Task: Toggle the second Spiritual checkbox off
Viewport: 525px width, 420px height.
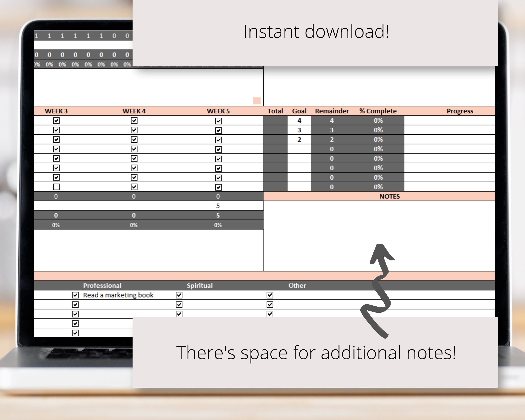Action: click(x=179, y=304)
